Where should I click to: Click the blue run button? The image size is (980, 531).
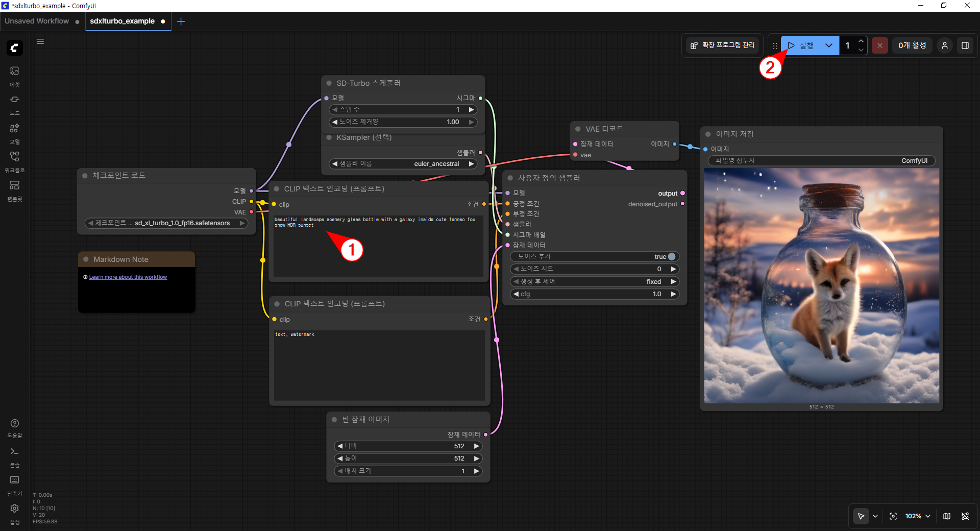point(801,45)
